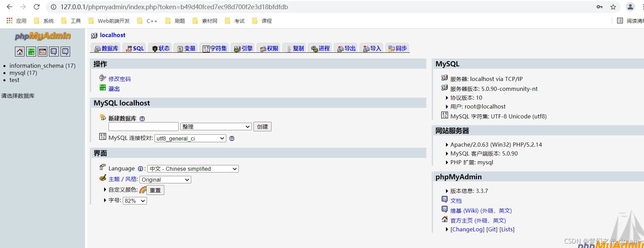Click the text Apache/2.0.63 (Win32) PHP/5.2.14
Viewport: 644px width, 248px height.
coord(496,145)
